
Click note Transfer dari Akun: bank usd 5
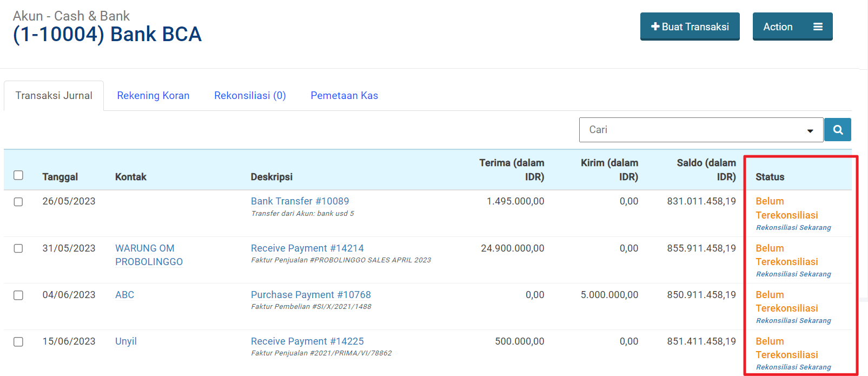[302, 214]
